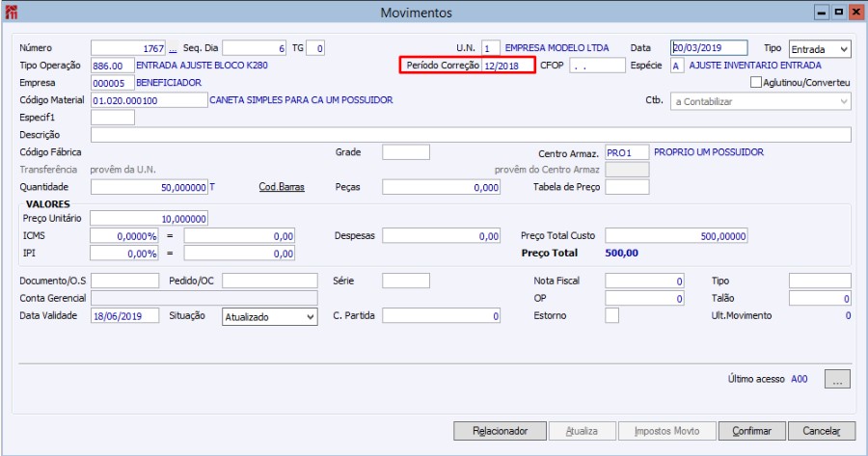This screenshot has height=456, width=868.
Task: Click the Código Material field
Action: [149, 100]
